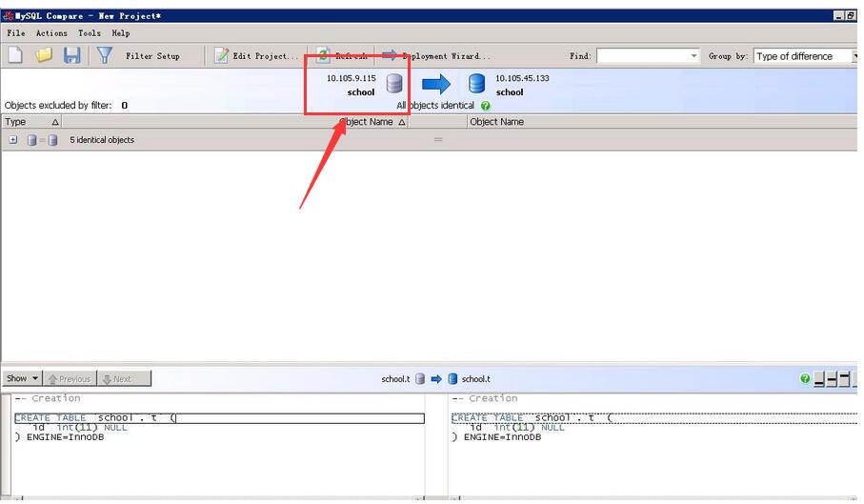Click inside the Find search field
864x504 pixels.
[642, 55]
